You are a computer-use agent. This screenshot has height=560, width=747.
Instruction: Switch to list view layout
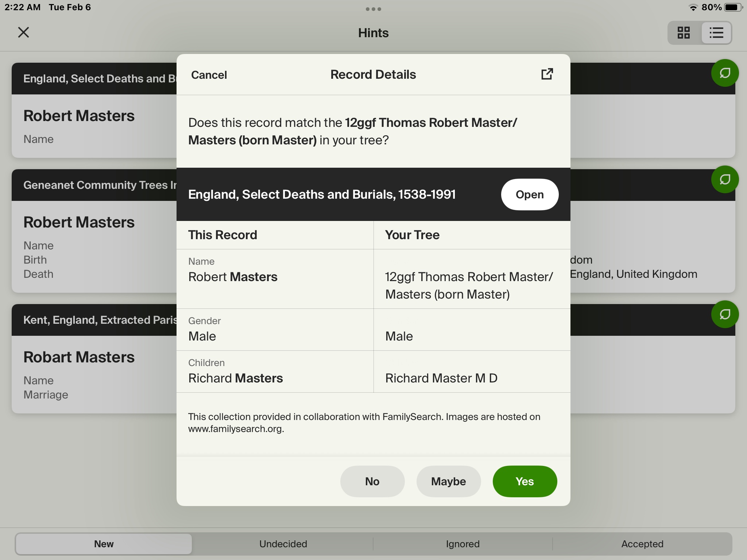coord(716,33)
